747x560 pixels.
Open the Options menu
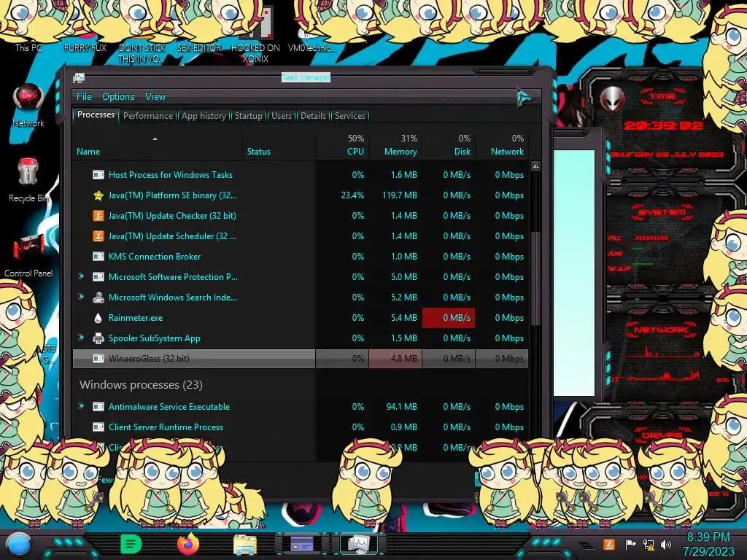[118, 97]
